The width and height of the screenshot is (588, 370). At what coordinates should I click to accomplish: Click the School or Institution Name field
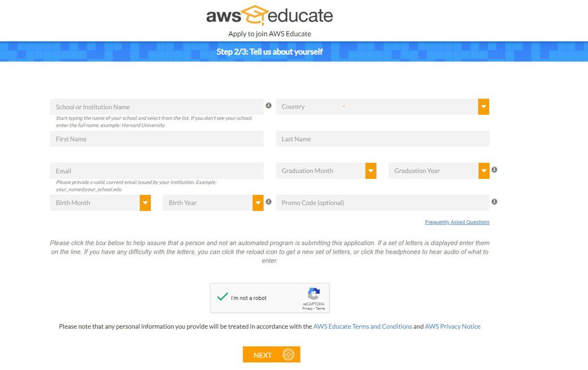(156, 107)
